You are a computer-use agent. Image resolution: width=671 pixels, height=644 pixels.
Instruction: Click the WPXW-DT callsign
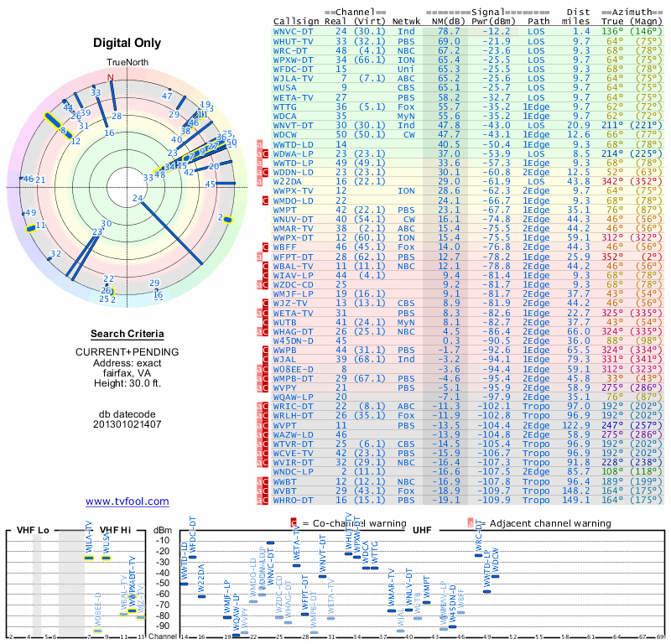[293, 60]
